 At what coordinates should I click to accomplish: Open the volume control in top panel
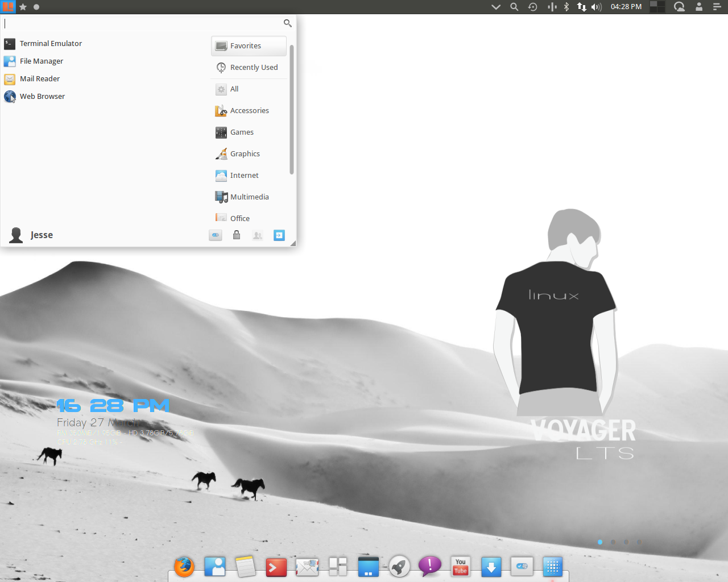597,7
